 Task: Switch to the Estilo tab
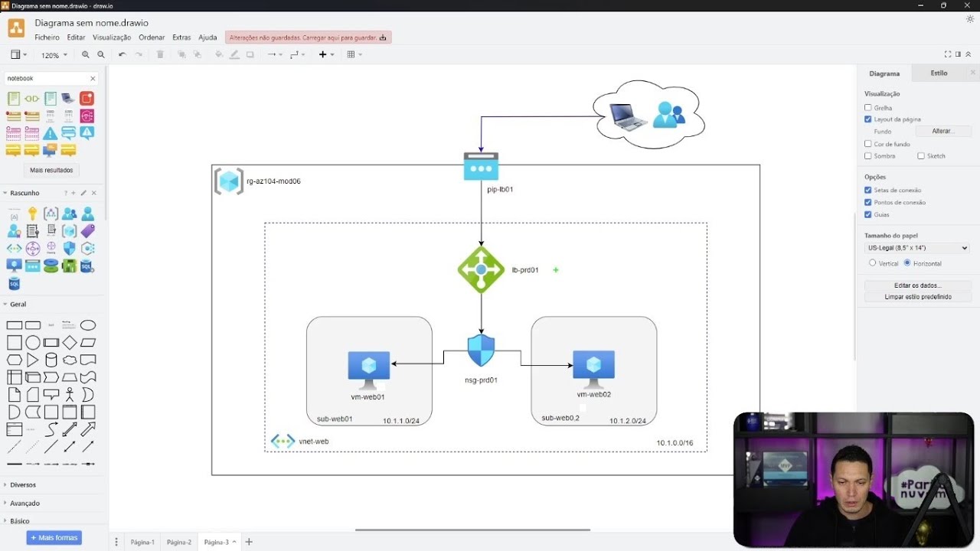[x=939, y=73]
